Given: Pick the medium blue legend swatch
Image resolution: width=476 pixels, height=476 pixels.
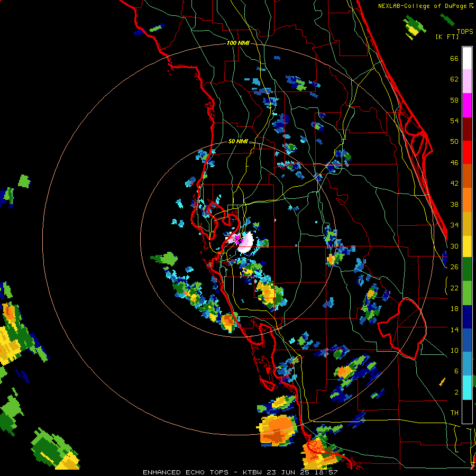Looking at the screenshot, I should coord(467,340).
